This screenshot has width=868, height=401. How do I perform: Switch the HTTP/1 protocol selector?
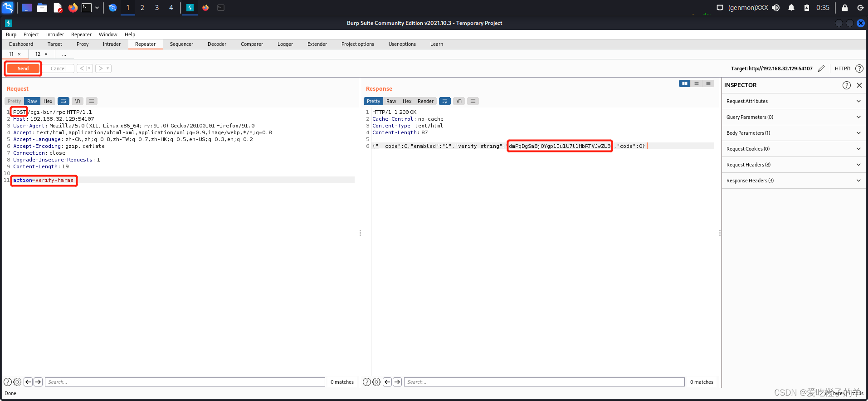[x=843, y=68]
